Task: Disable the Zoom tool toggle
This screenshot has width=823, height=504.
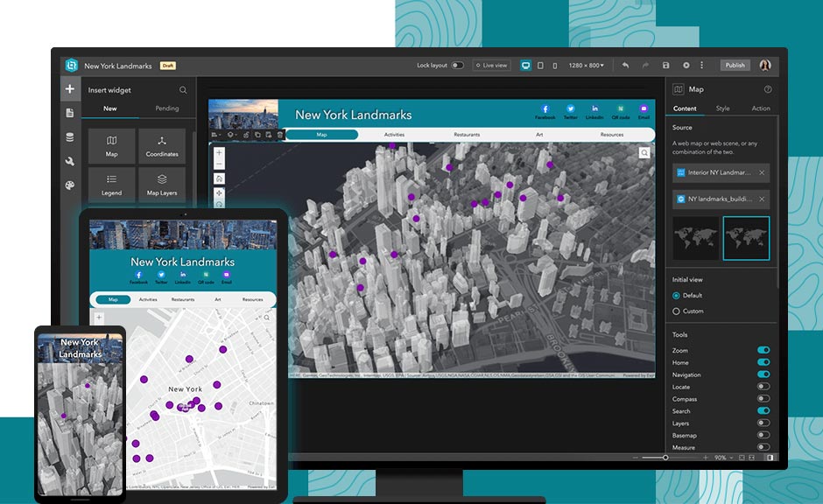Action: [x=763, y=350]
